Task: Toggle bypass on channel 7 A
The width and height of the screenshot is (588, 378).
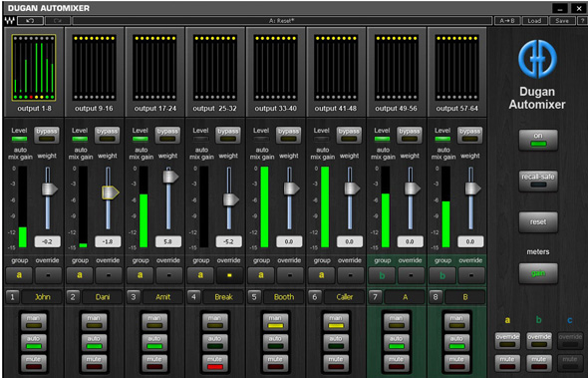Action: point(410,135)
